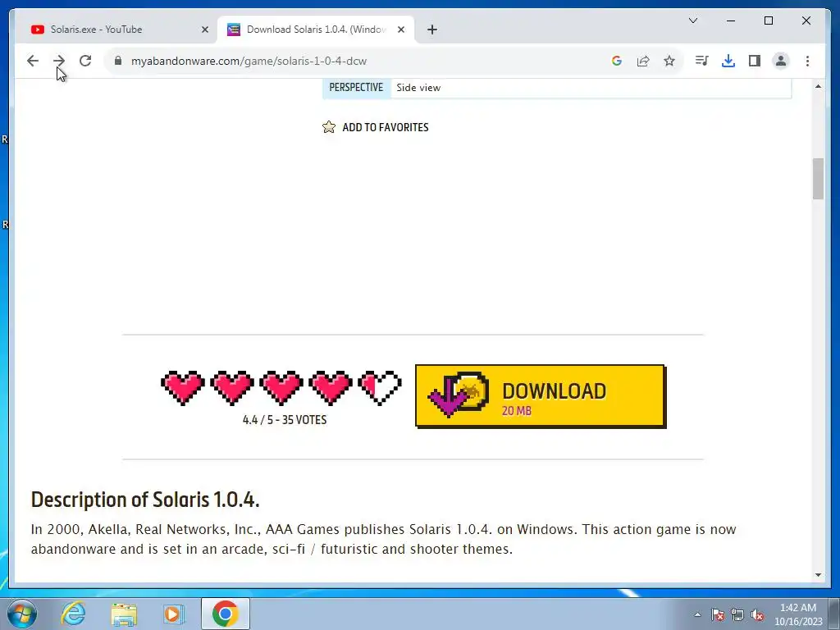Screen dimensions: 840x630
Task: Go back to the previous page
Action: point(33,61)
